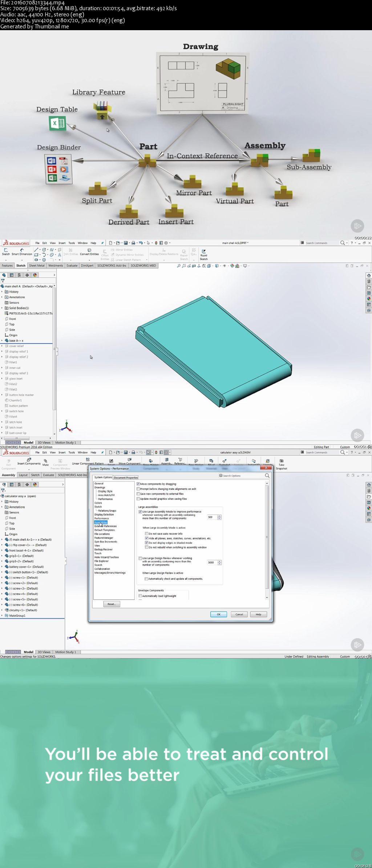
Task: Choose the Smart Dimension tool
Action: coord(22,252)
